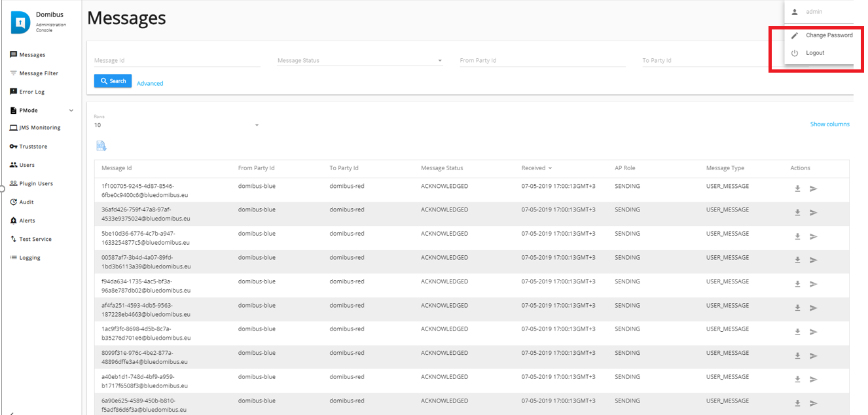Viewport: 868px width, 415px height.
Task: Click From Party Id column header
Action: point(256,168)
